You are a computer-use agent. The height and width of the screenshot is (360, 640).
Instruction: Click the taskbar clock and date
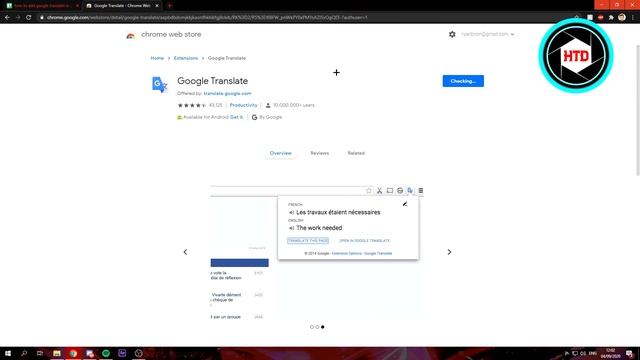click(611, 353)
